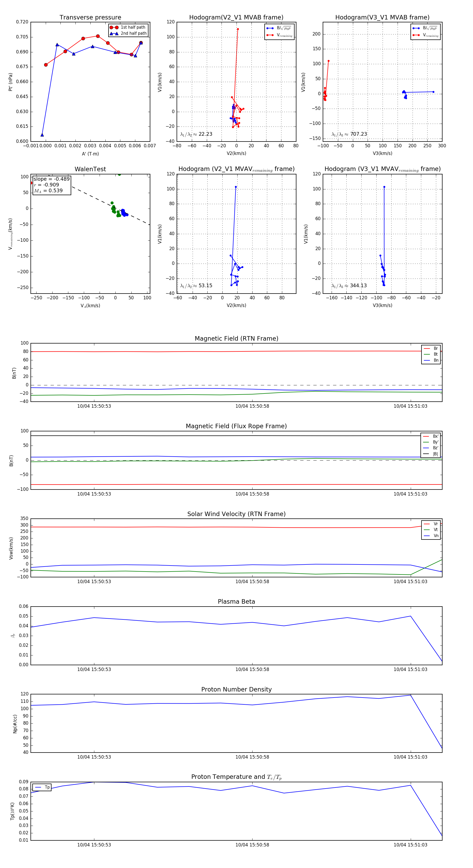The width and height of the screenshot is (473, 868).
Task: Click the 'Transverse pressure' plot title
Action: click(90, 18)
